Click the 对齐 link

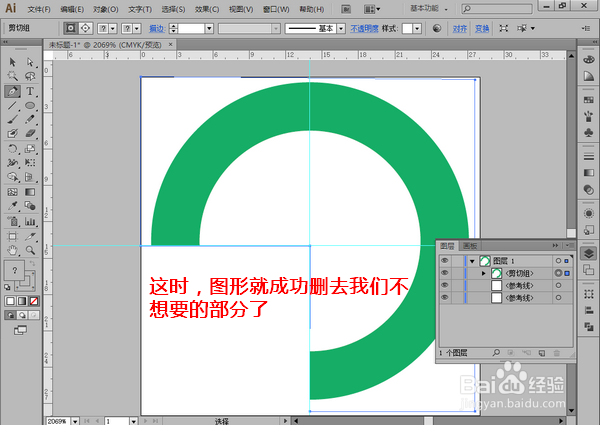460,28
